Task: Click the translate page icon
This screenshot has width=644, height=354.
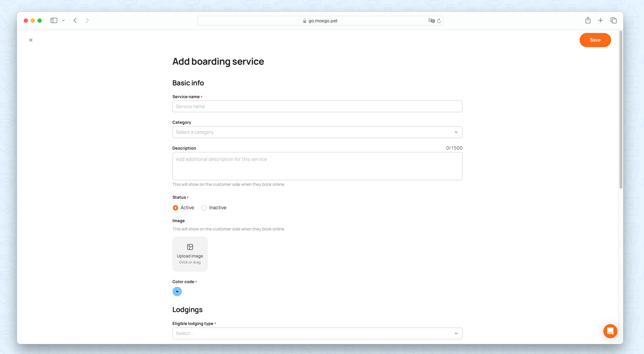Action: click(431, 21)
